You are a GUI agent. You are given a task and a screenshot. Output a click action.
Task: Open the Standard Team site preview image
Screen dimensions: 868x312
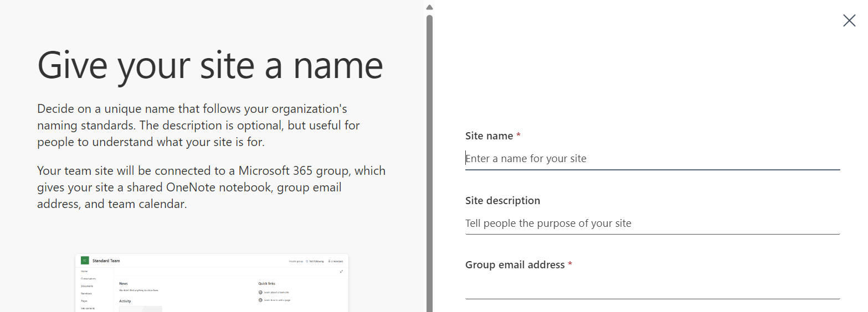[212, 283]
